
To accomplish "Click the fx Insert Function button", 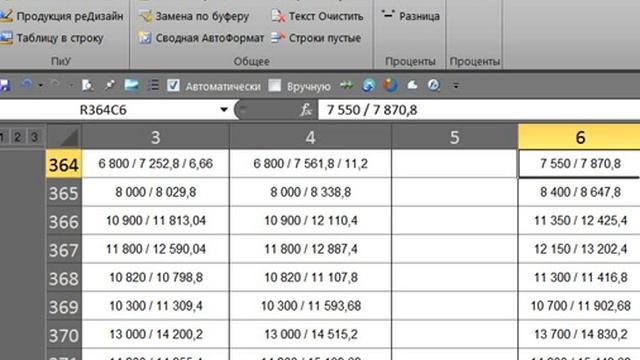I will (306, 110).
